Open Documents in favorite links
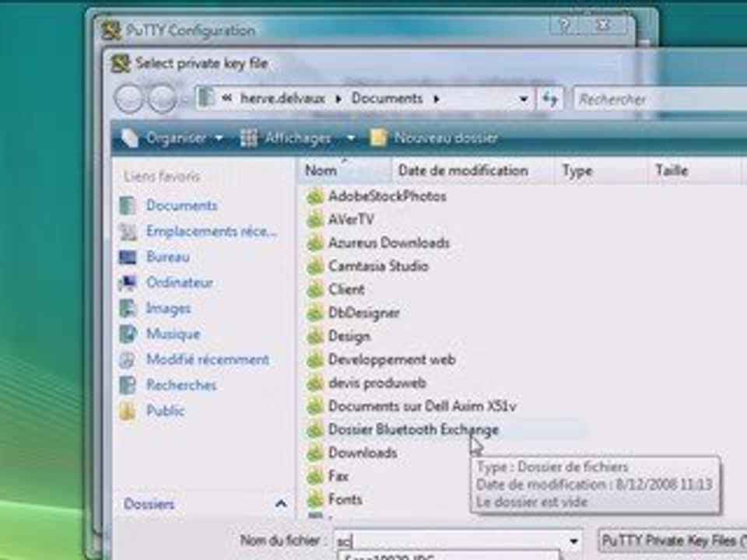The width and height of the screenshot is (747, 560). tap(181, 205)
